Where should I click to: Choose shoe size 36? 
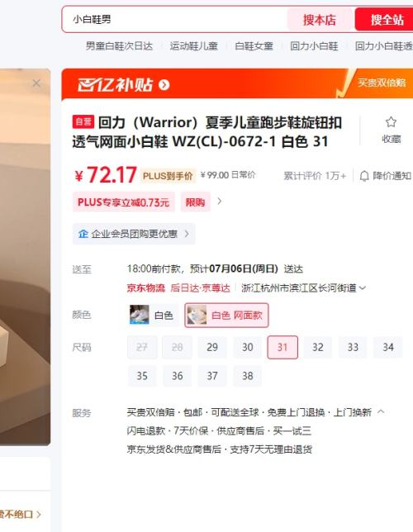[x=177, y=376]
